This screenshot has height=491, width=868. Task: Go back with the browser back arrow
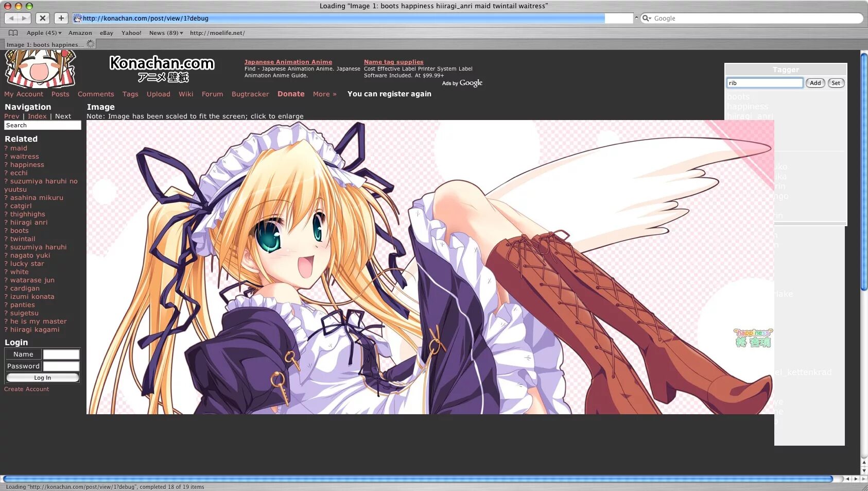tap(11, 18)
